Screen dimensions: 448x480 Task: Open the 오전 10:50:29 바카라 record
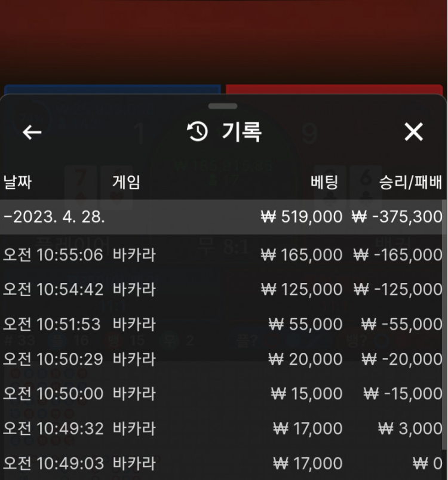coord(223,359)
